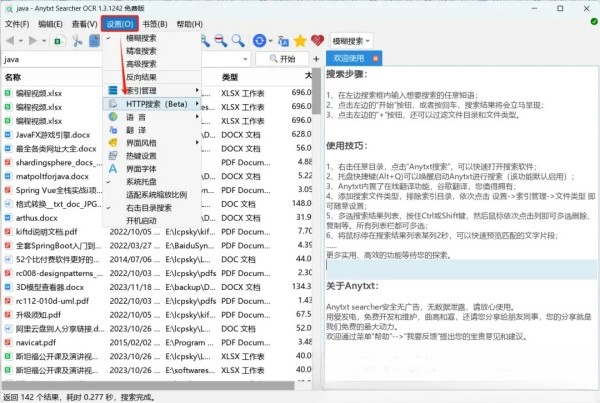Viewport: 600px width, 403px height.
Task: Toggle the 右击目录搜索 checked menu option
Action: pyautogui.click(x=148, y=207)
